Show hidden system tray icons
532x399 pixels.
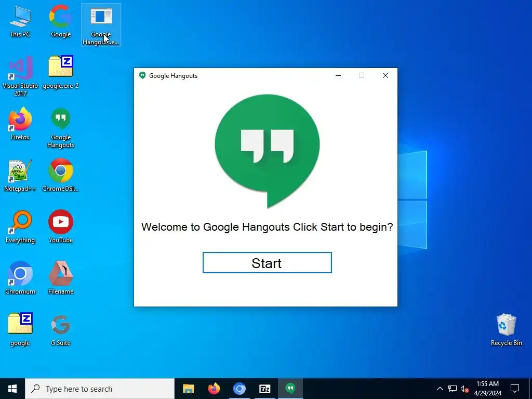point(440,389)
